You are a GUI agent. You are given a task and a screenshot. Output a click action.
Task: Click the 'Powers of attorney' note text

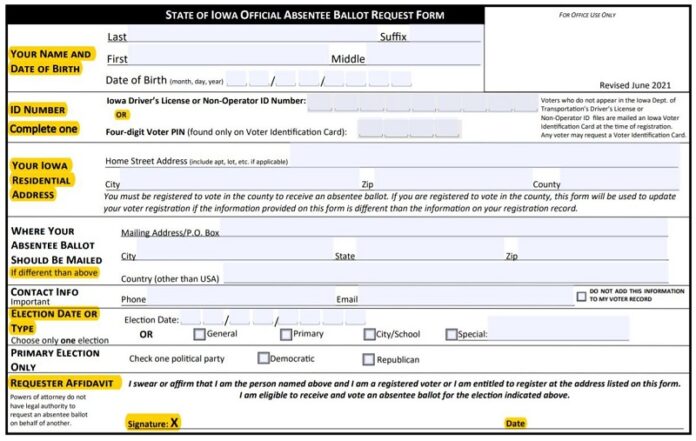pyautogui.click(x=49, y=410)
